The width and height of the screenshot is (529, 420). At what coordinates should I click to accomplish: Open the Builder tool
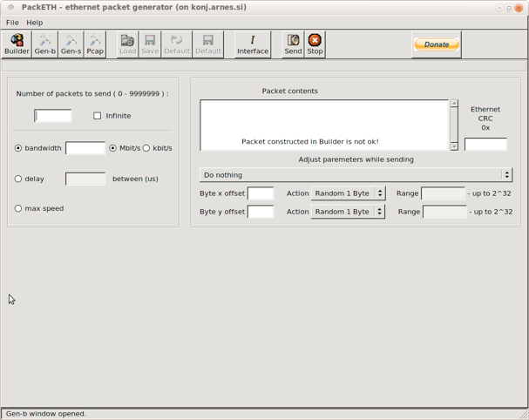click(17, 44)
